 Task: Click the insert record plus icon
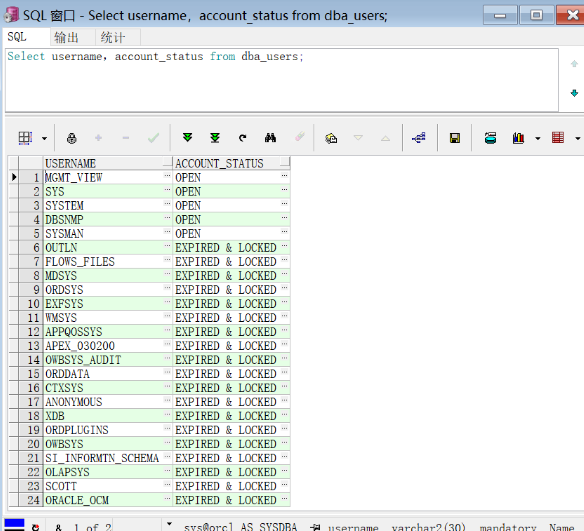(98, 138)
